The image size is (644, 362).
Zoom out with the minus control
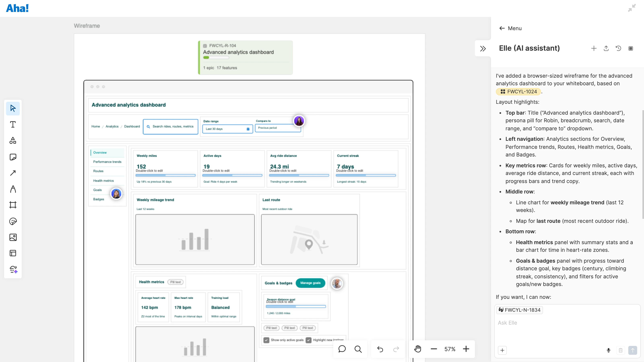[434, 349]
